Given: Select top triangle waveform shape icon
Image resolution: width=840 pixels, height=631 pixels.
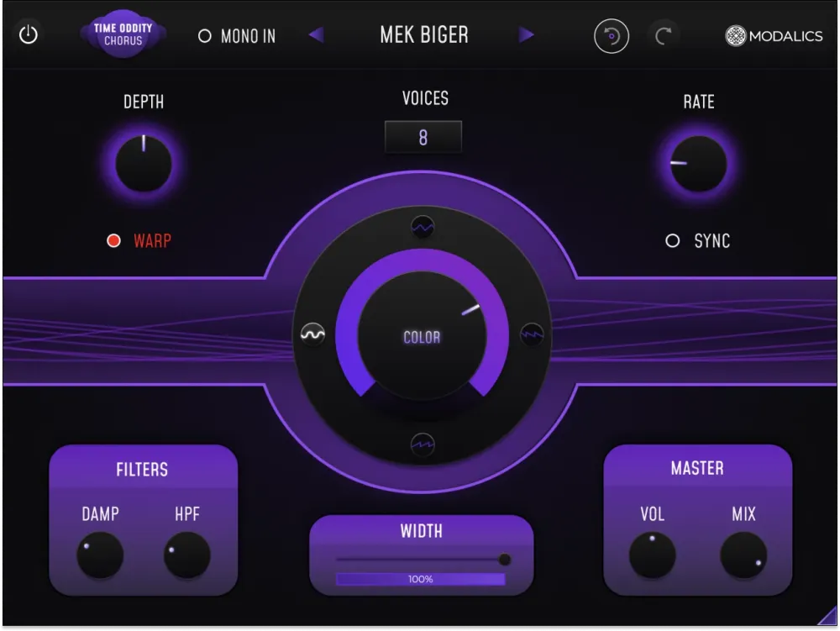Looking at the screenshot, I should [x=423, y=228].
